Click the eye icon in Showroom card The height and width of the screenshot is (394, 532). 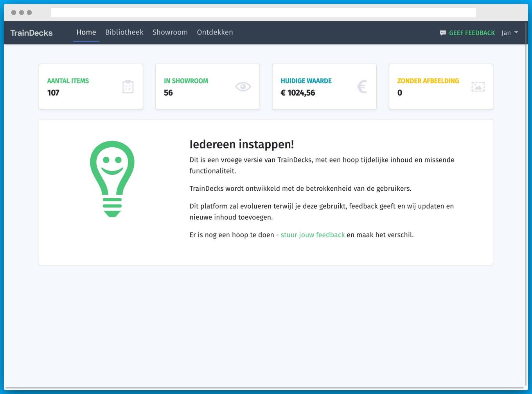coord(243,87)
